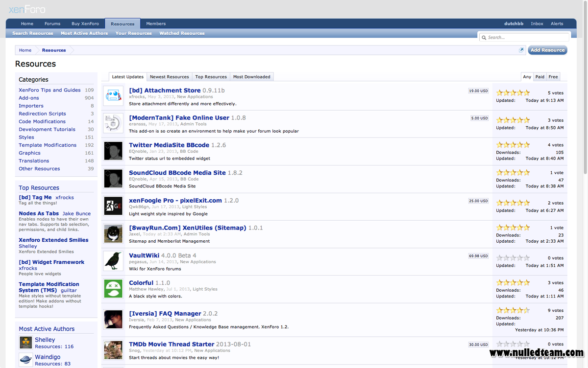The width and height of the screenshot is (588, 368).
Task: Open the Code Modifications category
Action: pos(42,121)
